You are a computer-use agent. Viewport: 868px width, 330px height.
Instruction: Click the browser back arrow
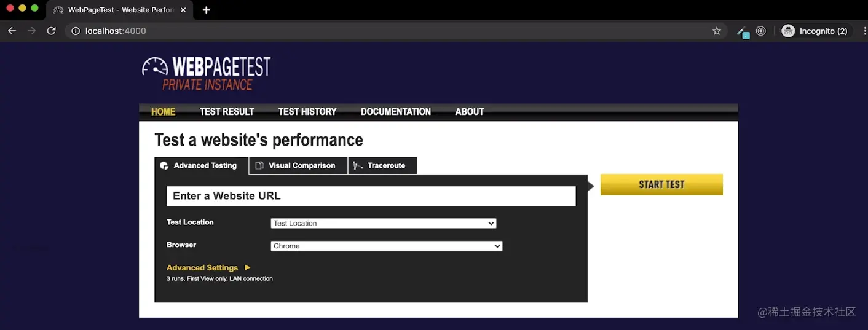[12, 31]
